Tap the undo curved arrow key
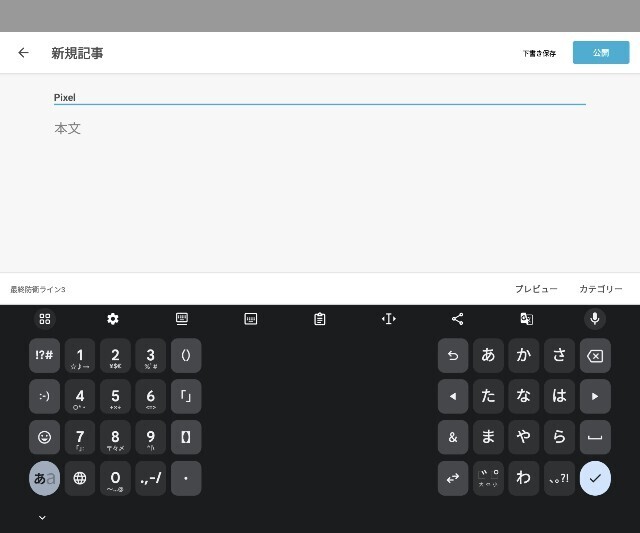Viewport: 640px width, 533px height. (453, 355)
